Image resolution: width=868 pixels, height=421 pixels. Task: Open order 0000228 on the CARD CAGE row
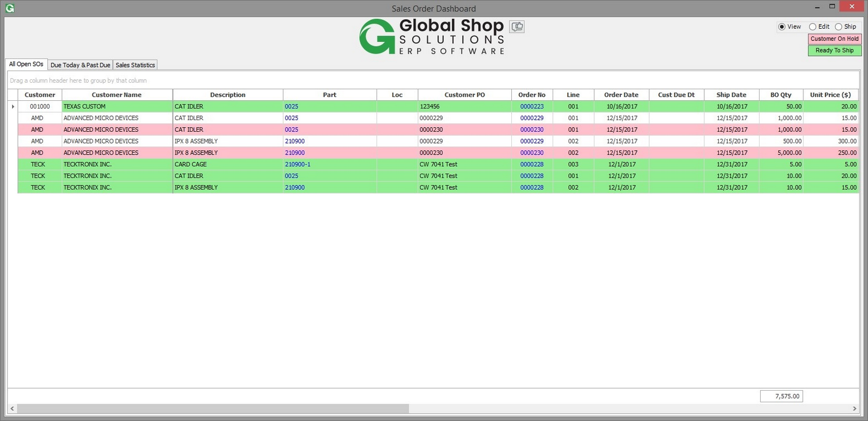pos(532,164)
